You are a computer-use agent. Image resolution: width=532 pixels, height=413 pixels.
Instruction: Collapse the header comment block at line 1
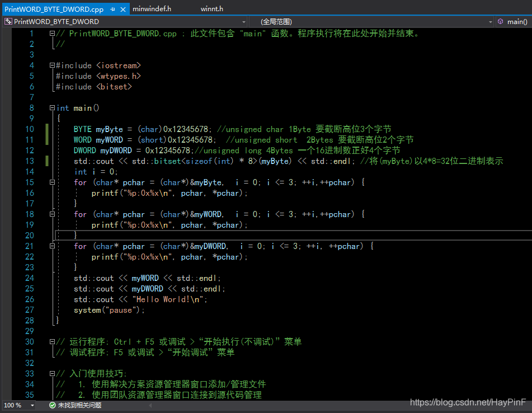[52, 33]
